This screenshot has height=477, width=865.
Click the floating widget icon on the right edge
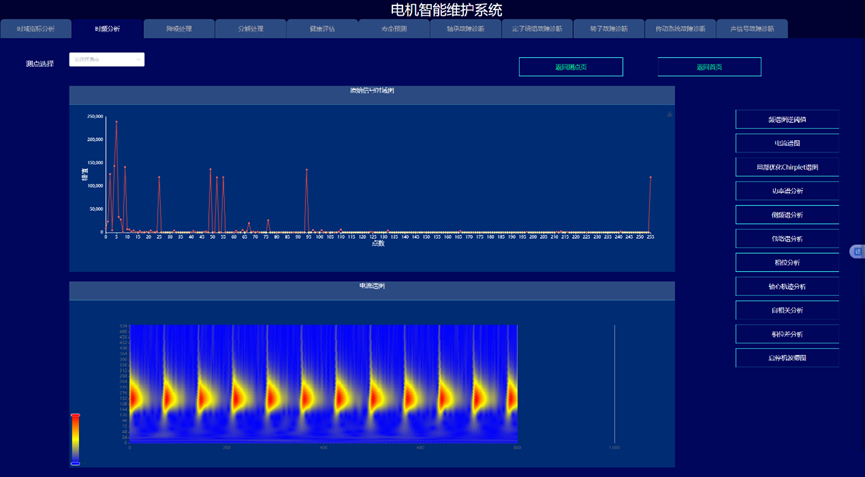pyautogui.click(x=857, y=251)
